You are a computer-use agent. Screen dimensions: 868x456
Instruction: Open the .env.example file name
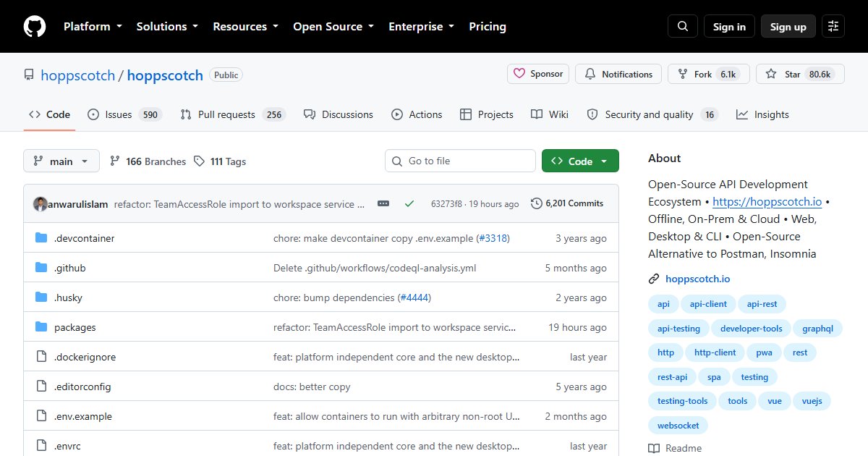click(x=83, y=416)
